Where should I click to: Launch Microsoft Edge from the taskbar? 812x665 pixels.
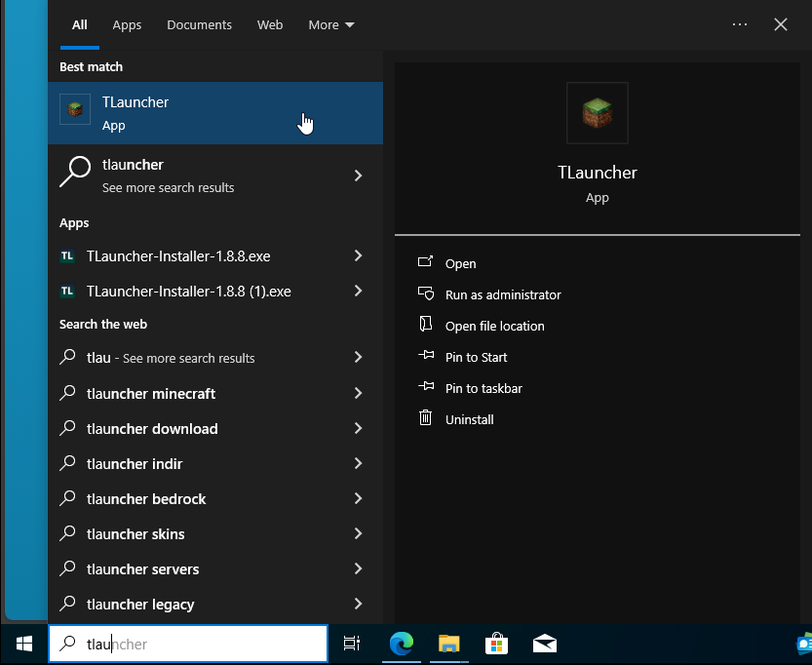coord(402,644)
